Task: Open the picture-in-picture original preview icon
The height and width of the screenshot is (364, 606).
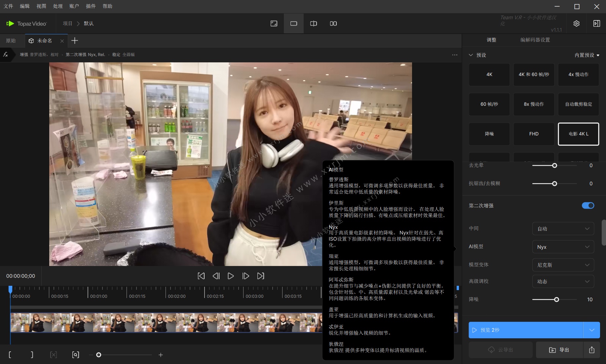Action: tap(274, 23)
